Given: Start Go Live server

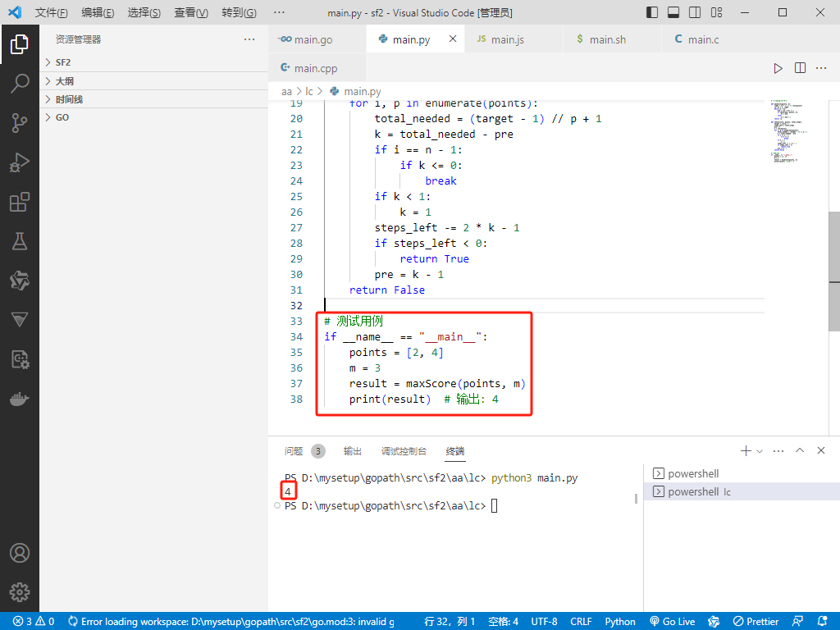Looking at the screenshot, I should point(673,622).
